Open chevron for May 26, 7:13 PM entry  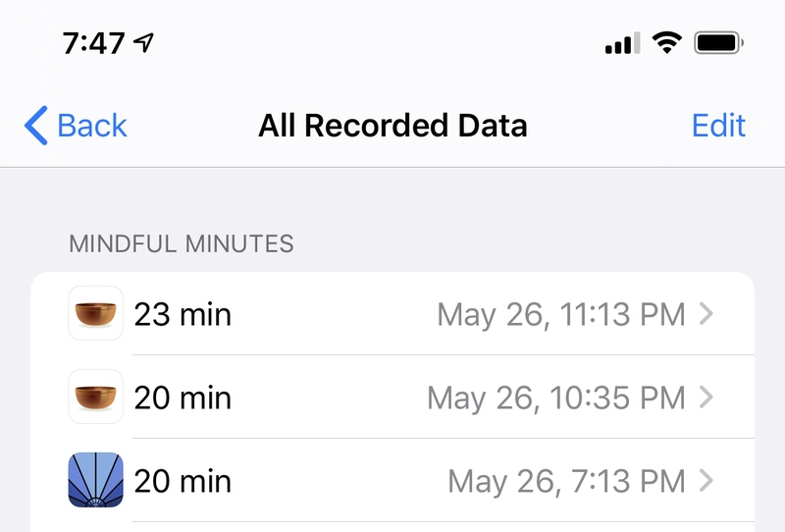(706, 480)
